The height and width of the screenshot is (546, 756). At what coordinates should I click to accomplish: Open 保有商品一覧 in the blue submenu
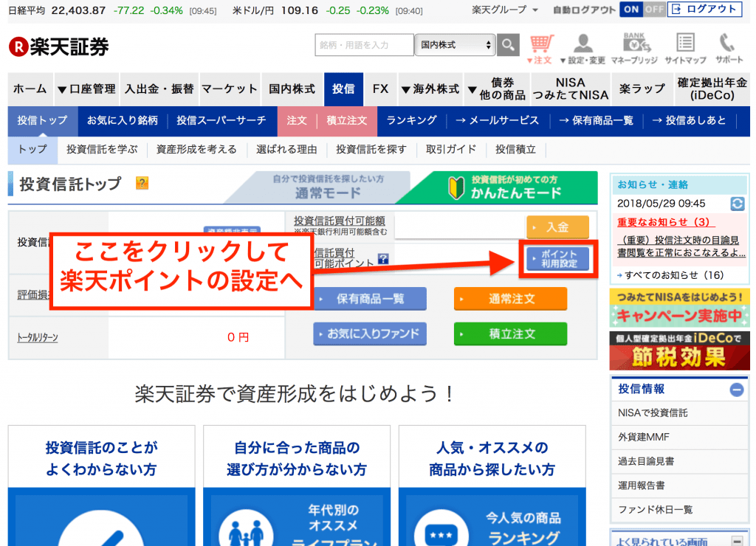(x=596, y=120)
